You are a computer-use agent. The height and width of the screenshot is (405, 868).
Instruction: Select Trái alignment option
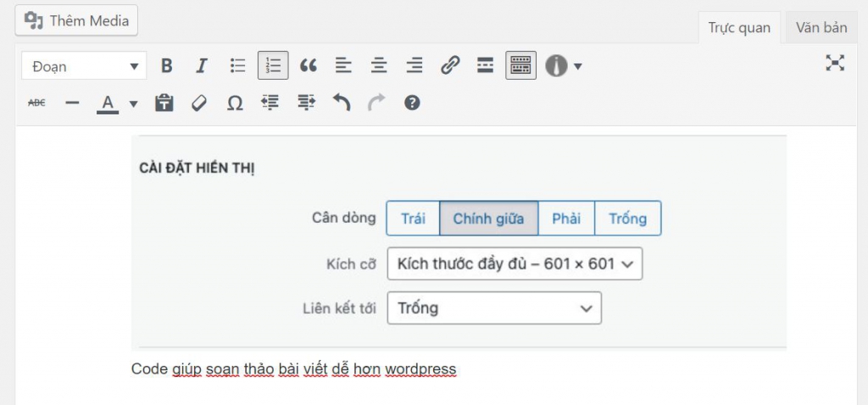pyautogui.click(x=413, y=218)
